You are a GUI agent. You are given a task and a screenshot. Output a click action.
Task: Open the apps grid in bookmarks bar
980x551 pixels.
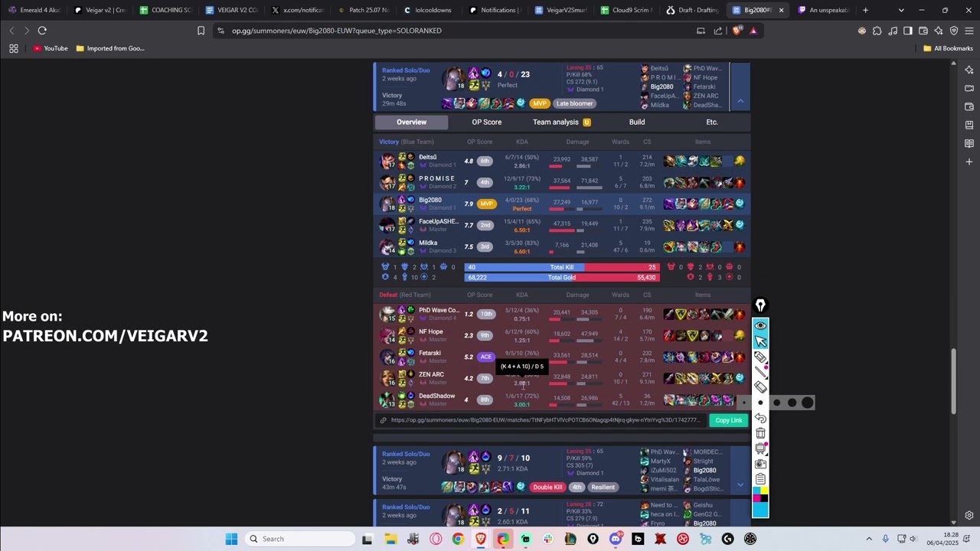coord(14,48)
